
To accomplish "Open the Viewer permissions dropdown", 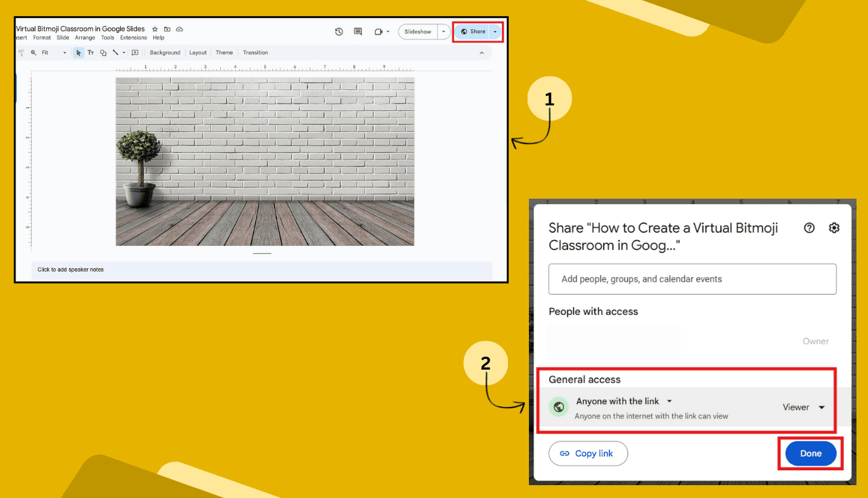I will (803, 407).
